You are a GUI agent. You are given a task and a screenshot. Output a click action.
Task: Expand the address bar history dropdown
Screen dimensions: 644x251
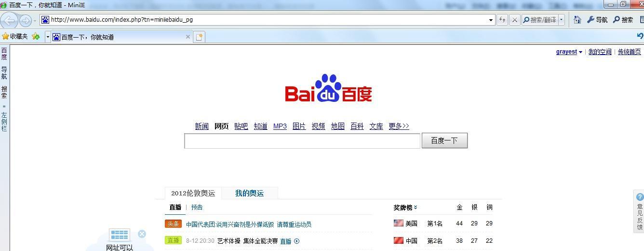pos(491,20)
